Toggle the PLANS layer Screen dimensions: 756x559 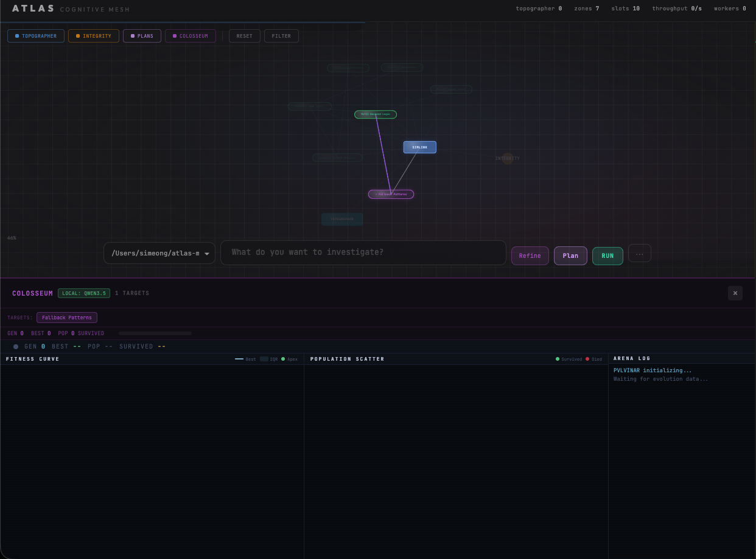pos(142,36)
